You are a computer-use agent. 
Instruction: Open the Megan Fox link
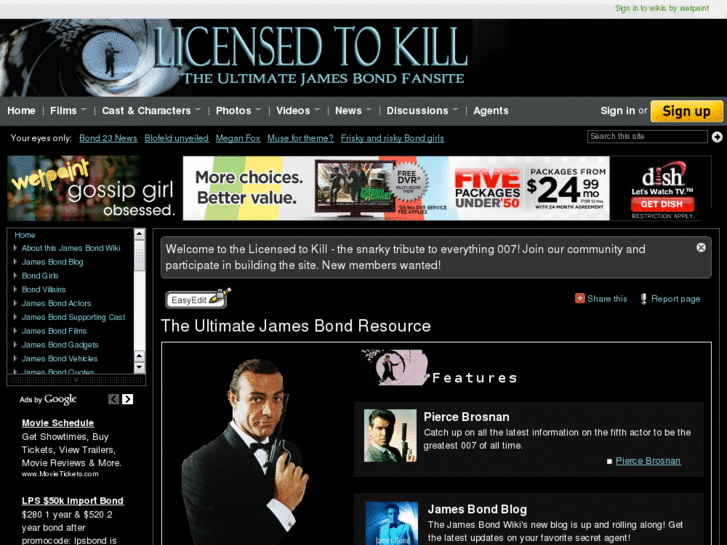point(238,138)
